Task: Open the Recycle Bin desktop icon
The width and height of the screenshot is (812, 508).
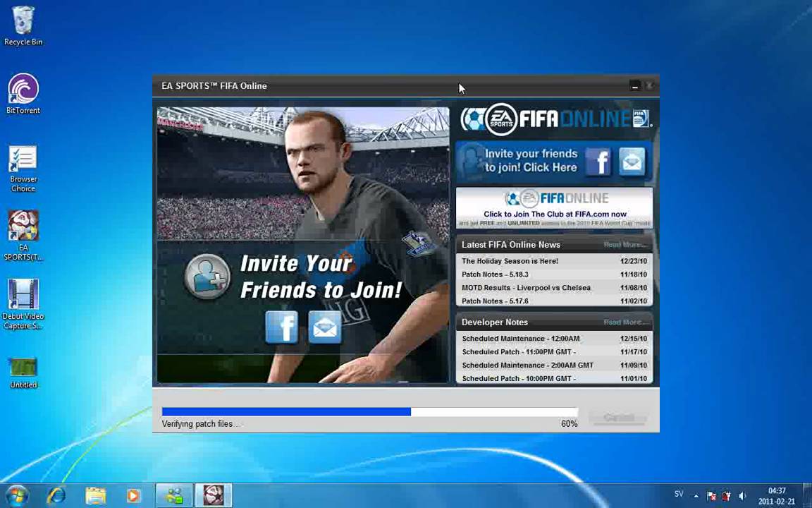Action: click(23, 26)
